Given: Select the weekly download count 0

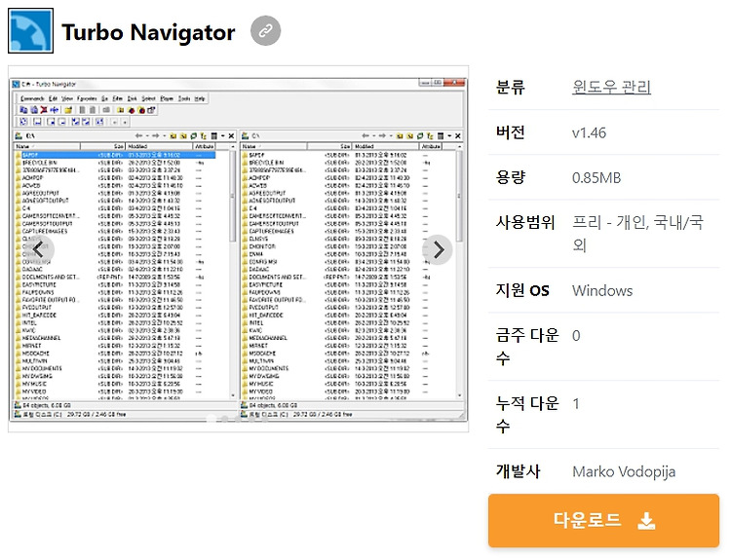Looking at the screenshot, I should [576, 336].
